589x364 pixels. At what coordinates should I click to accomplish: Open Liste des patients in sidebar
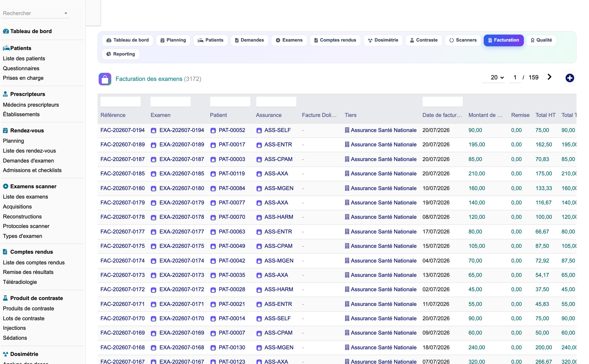tap(24, 58)
